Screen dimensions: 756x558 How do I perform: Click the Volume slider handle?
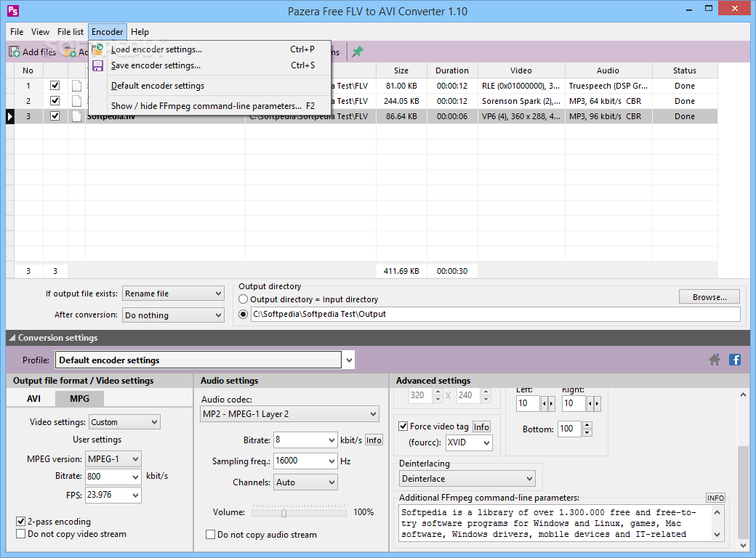click(x=284, y=513)
